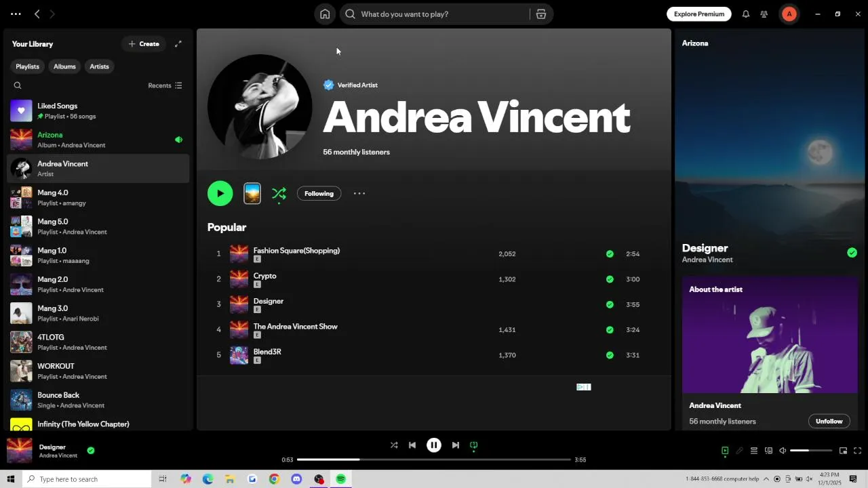Open the 4TLOTG playlist
Screen dimensions: 868x488
[x=98, y=342]
